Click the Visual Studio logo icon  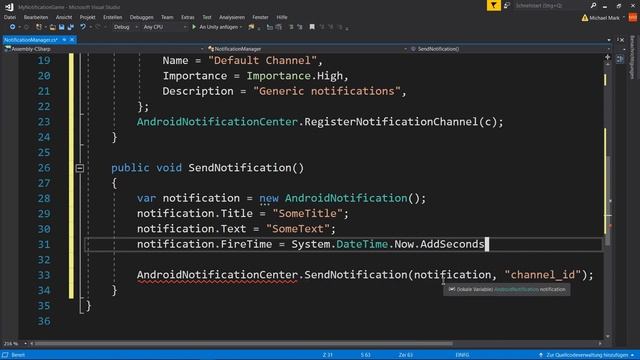point(9,7)
